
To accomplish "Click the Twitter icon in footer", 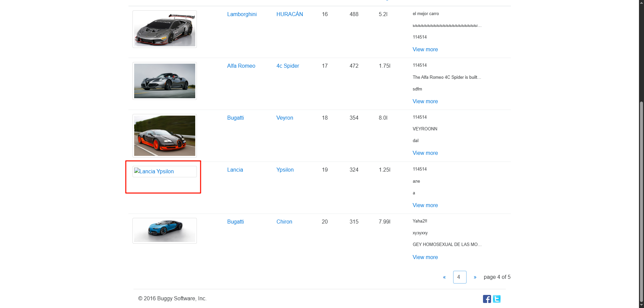I will (497, 299).
